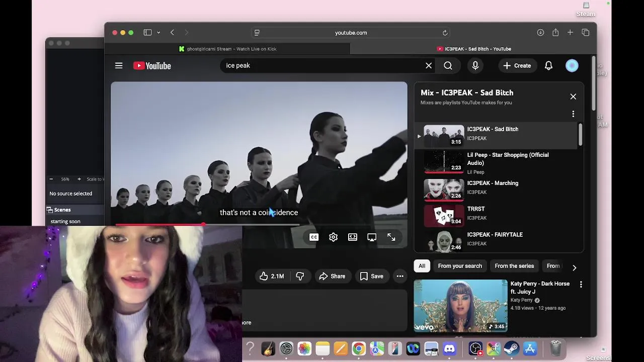Viewport: 644px width, 362px height.
Task: Zoom in OBS preview plus button
Action: [79, 179]
